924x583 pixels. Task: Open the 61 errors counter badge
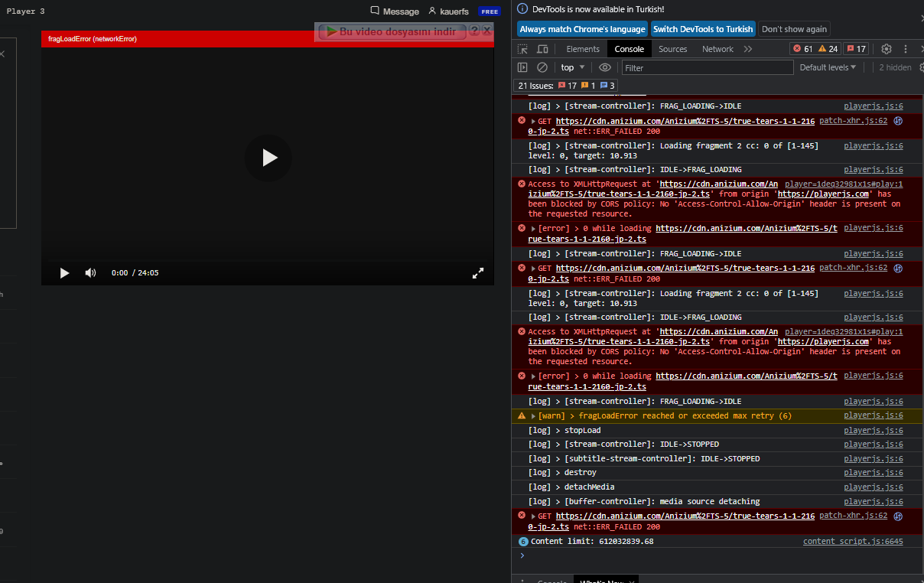(x=803, y=49)
